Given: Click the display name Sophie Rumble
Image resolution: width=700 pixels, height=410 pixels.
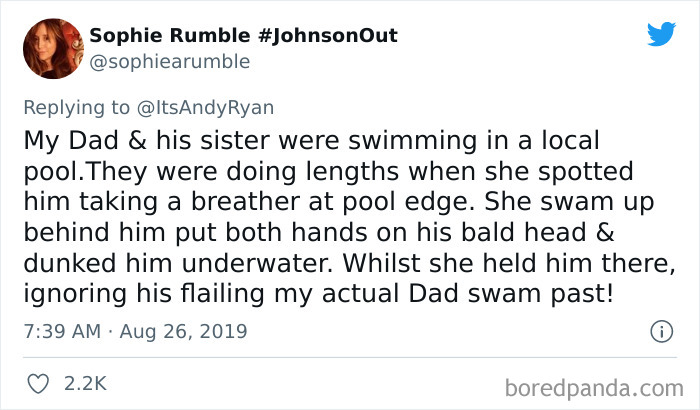Looking at the screenshot, I should 170,35.
